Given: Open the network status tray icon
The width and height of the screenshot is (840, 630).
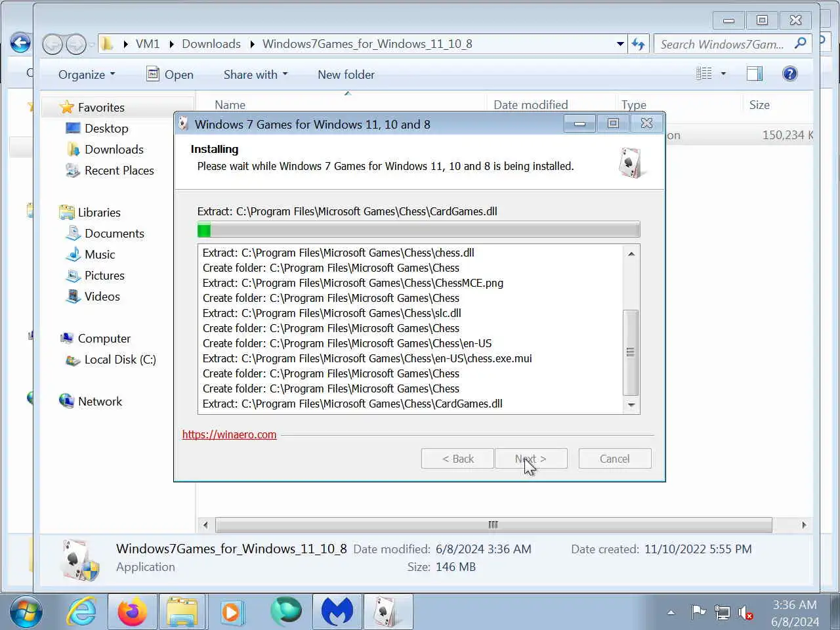Looking at the screenshot, I should point(722,612).
